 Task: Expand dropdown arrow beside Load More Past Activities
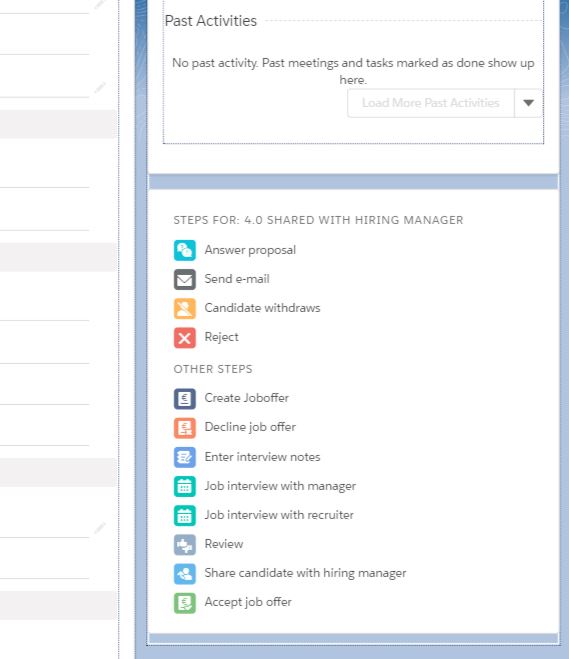[x=528, y=103]
